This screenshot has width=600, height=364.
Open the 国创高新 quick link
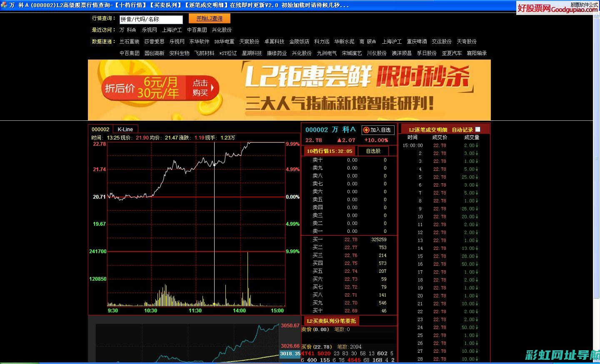pyautogui.click(x=154, y=53)
